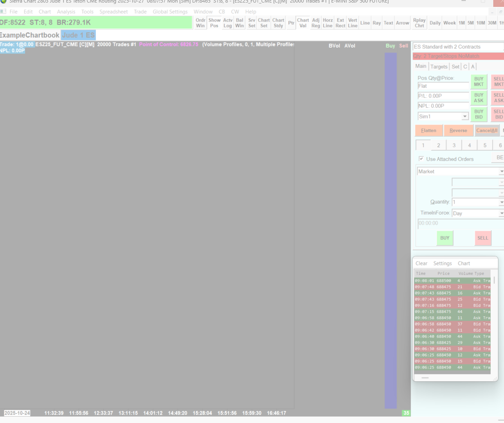Screen dimensions: 504x423
Task: Open the TimeInForce Day dropdown
Action: (501, 213)
